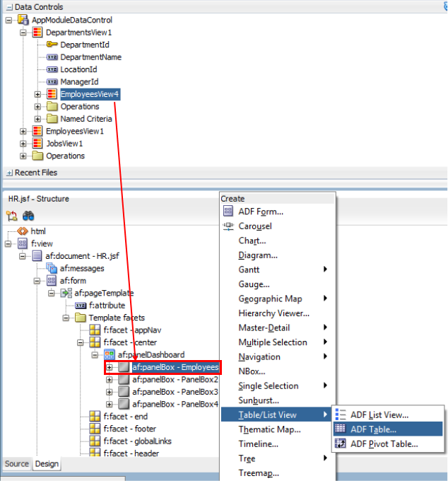This screenshot has width=448, height=481.
Task: Collapse the f:facet - center node
Action: [x=81, y=342]
